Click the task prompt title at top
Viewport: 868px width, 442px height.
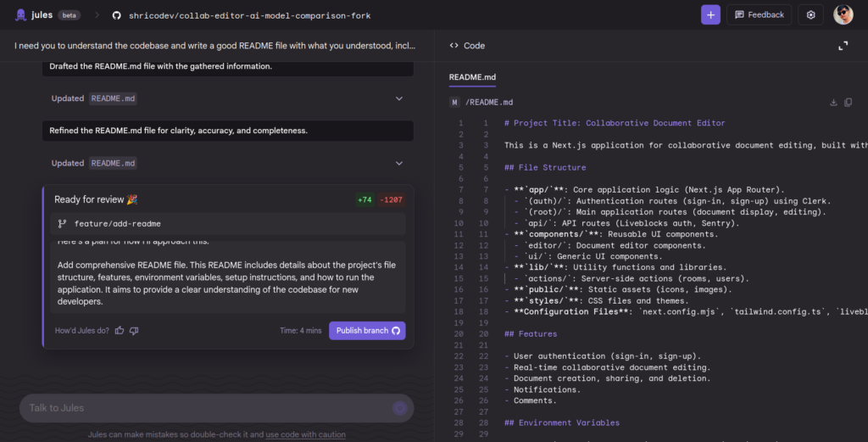(214, 46)
